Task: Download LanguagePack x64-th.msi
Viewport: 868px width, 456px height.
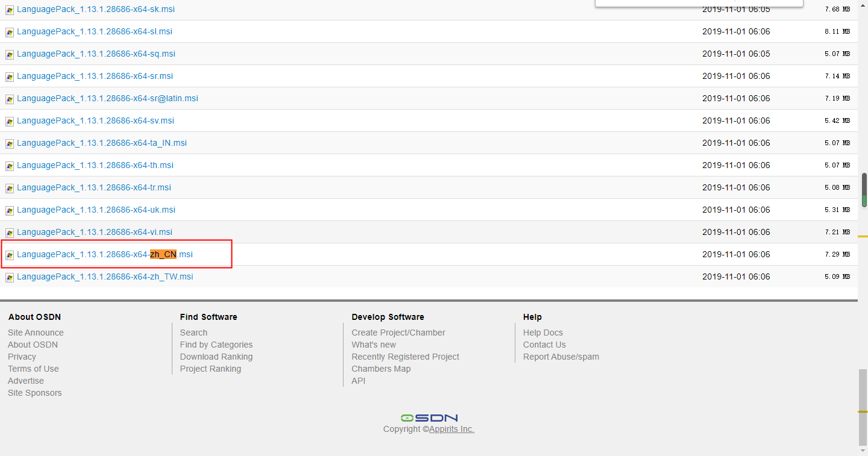Action: (95, 165)
